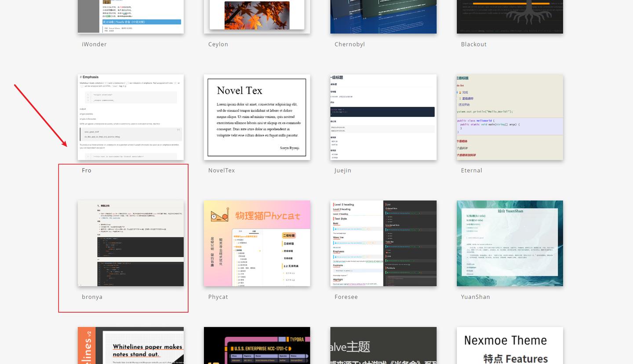The width and height of the screenshot is (633, 364).
Task: Click the Phycat theme name label
Action: pyautogui.click(x=218, y=297)
